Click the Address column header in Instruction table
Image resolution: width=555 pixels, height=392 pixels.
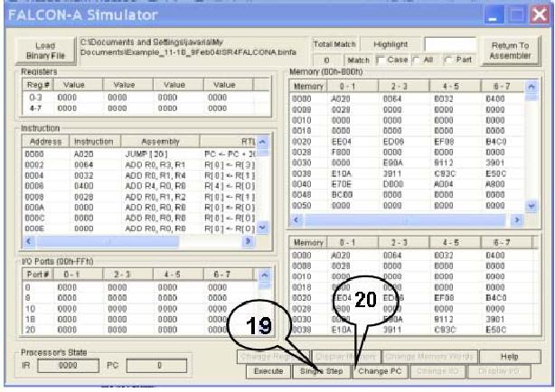pos(46,142)
